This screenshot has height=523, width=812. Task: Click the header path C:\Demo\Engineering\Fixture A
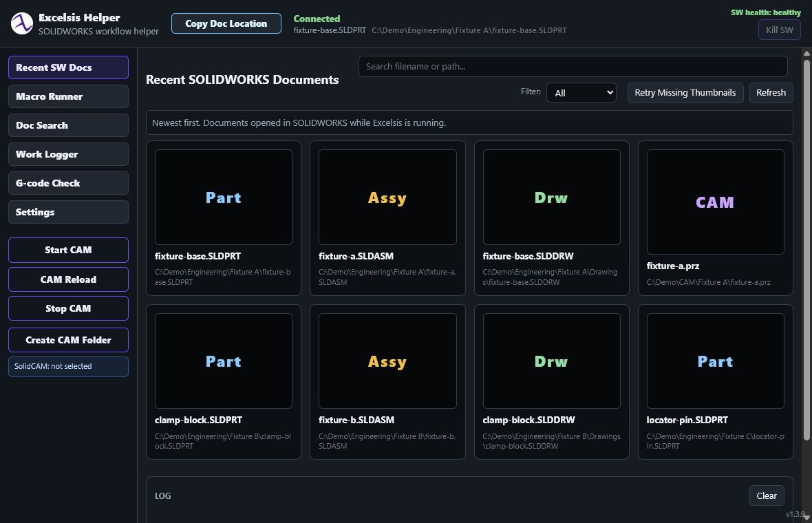(469, 30)
